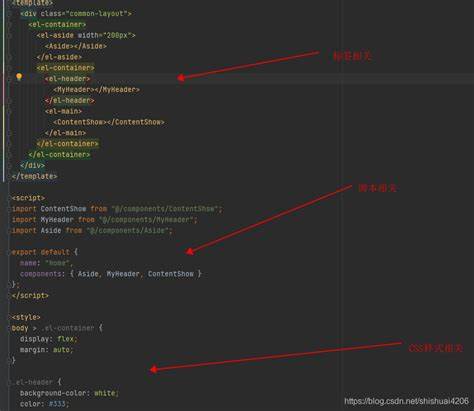Click the closing </el-header> tag

click(70, 100)
